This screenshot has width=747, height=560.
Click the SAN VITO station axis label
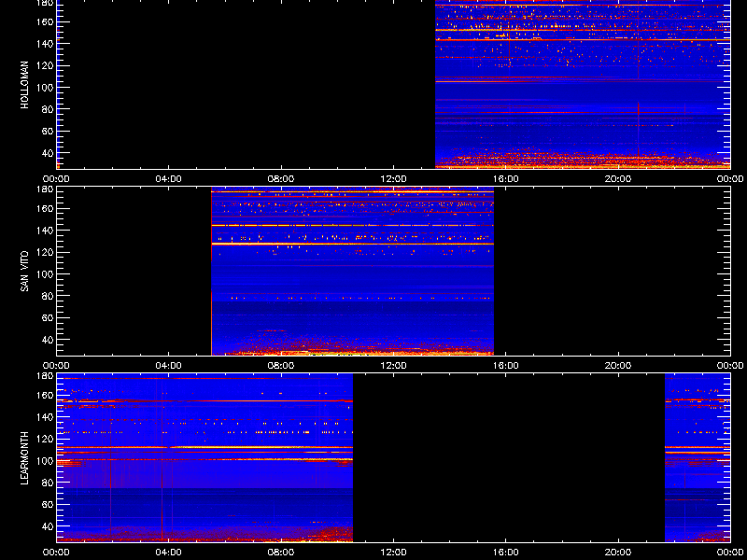[25, 272]
